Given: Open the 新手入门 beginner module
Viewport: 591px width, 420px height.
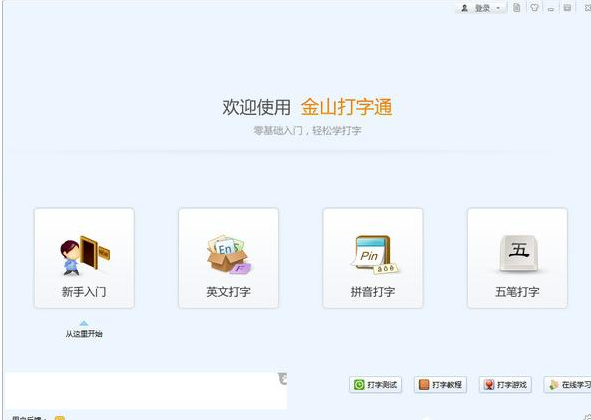Looking at the screenshot, I should point(84,258).
